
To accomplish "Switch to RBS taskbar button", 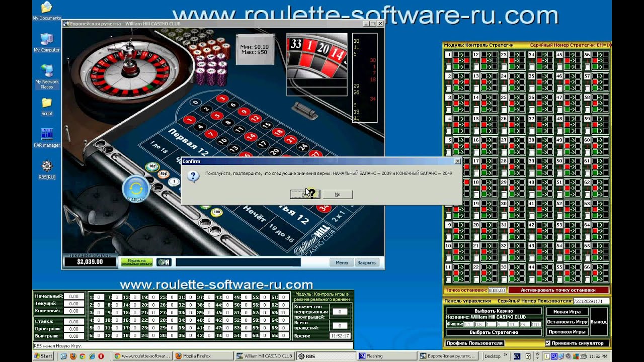I will click(x=325, y=356).
